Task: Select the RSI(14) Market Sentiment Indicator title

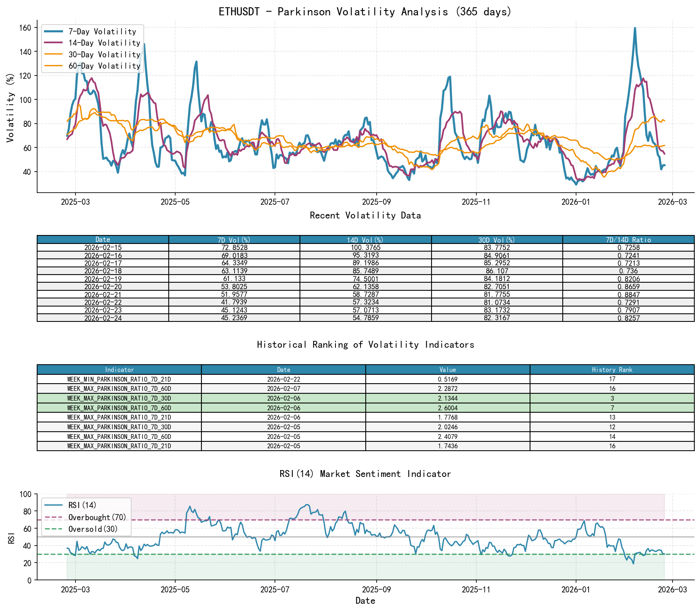Action: [x=365, y=474]
